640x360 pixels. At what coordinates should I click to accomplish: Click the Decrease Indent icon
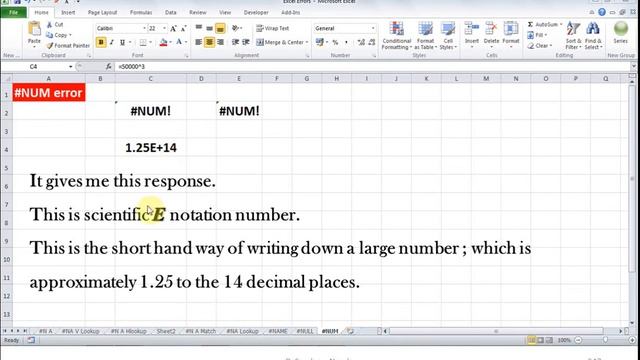tap(235, 42)
